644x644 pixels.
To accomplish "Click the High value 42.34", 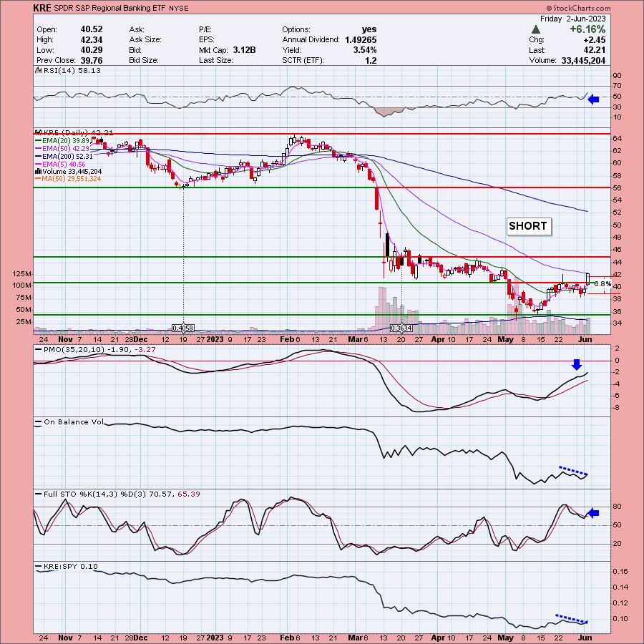I will coord(92,39).
